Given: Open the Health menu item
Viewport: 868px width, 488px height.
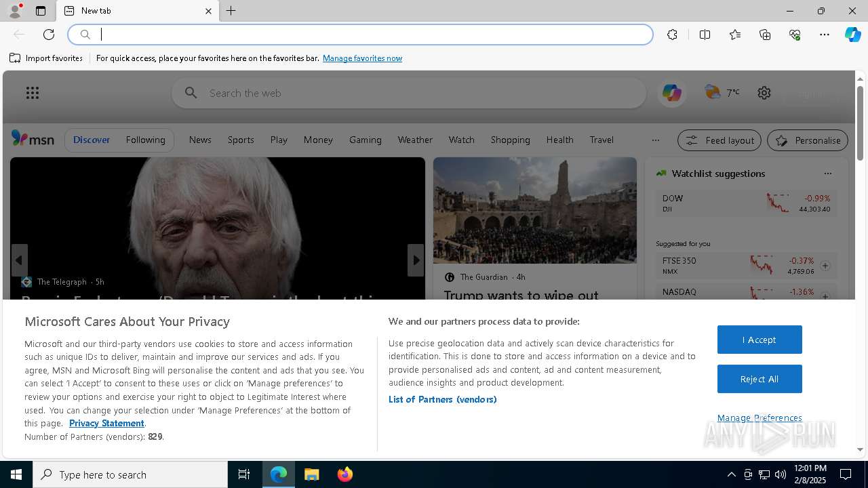Looking at the screenshot, I should (559, 140).
